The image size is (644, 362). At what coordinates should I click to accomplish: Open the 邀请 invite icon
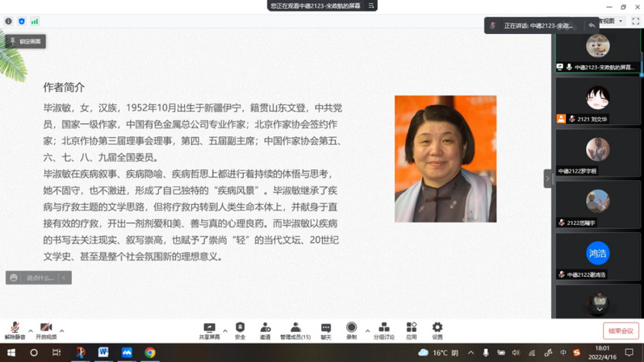[x=266, y=331]
